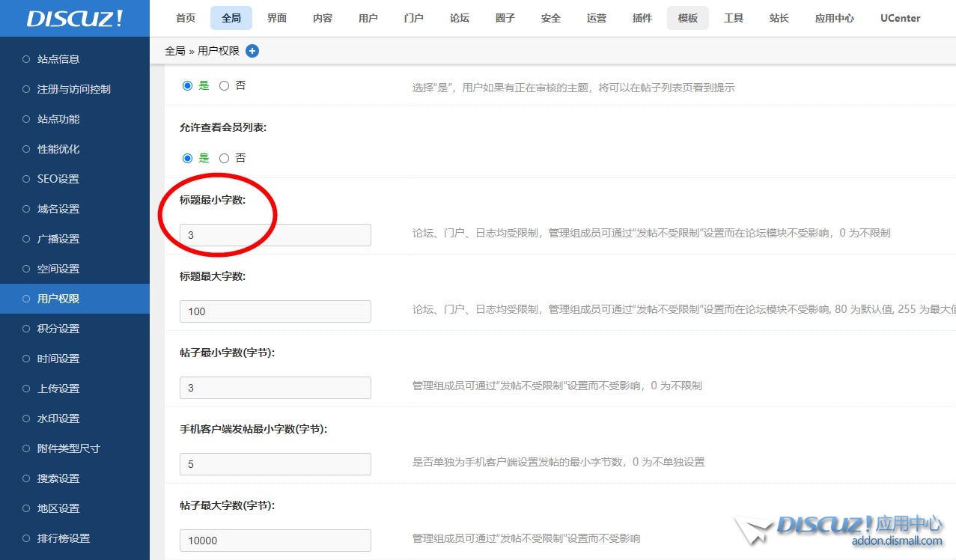The width and height of the screenshot is (956, 560).
Task: Open 站点信息 in the sidebar
Action: [58, 59]
